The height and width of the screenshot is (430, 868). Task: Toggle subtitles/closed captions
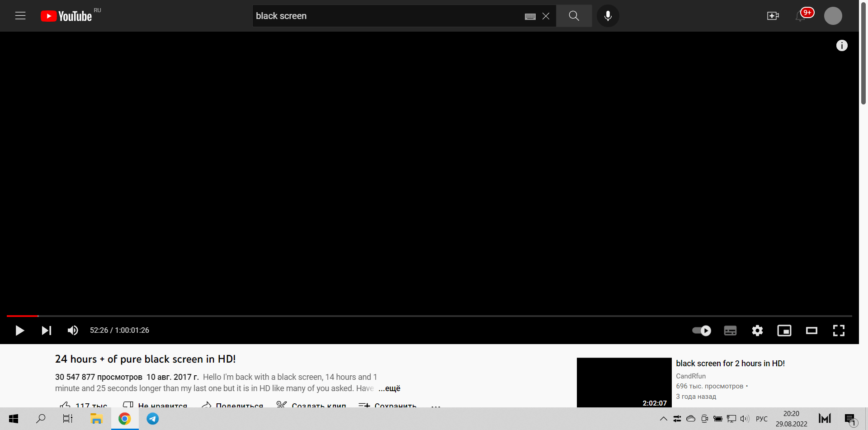(x=730, y=331)
